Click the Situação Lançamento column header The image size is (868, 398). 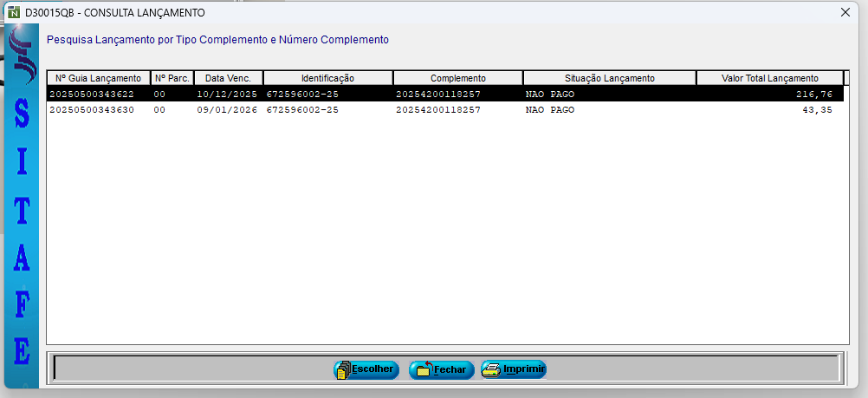point(609,78)
